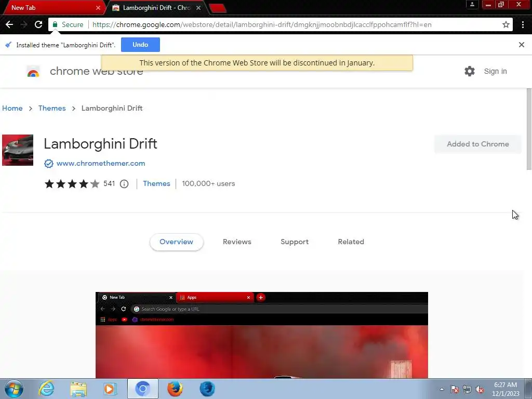The image size is (532, 399).
Task: Open the blue globe browser in taskbar
Action: [207, 389]
